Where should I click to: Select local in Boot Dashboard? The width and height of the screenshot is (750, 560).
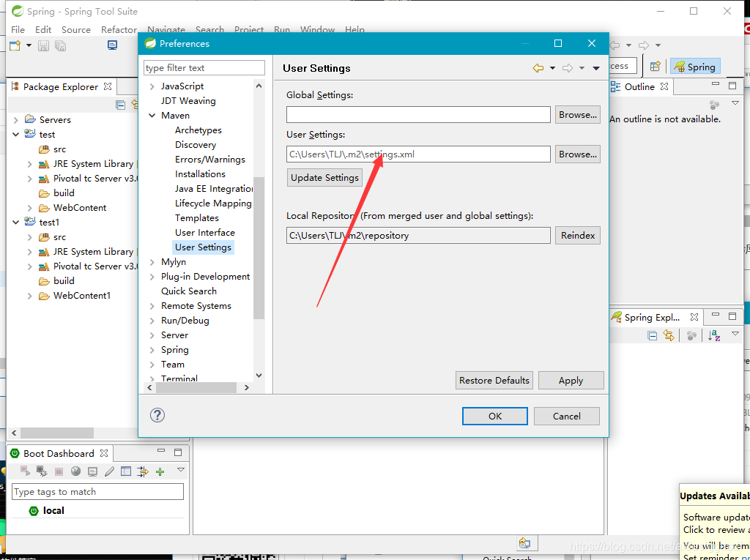tap(53, 510)
